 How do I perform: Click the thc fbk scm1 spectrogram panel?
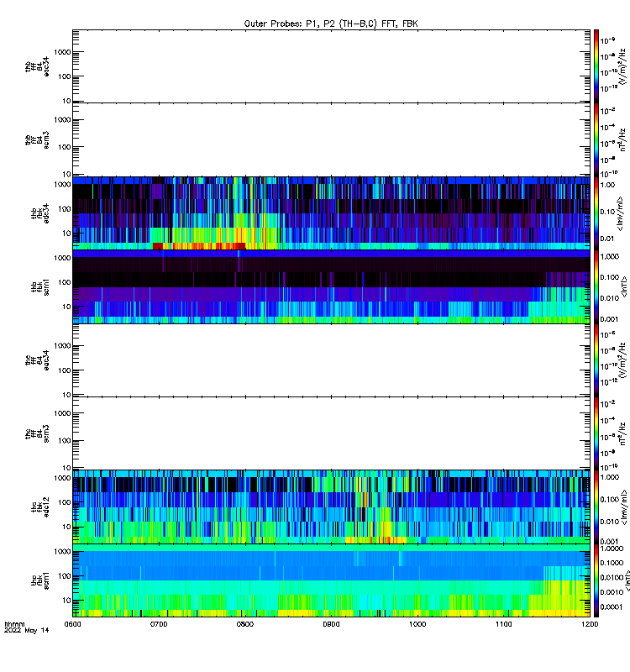click(331, 580)
